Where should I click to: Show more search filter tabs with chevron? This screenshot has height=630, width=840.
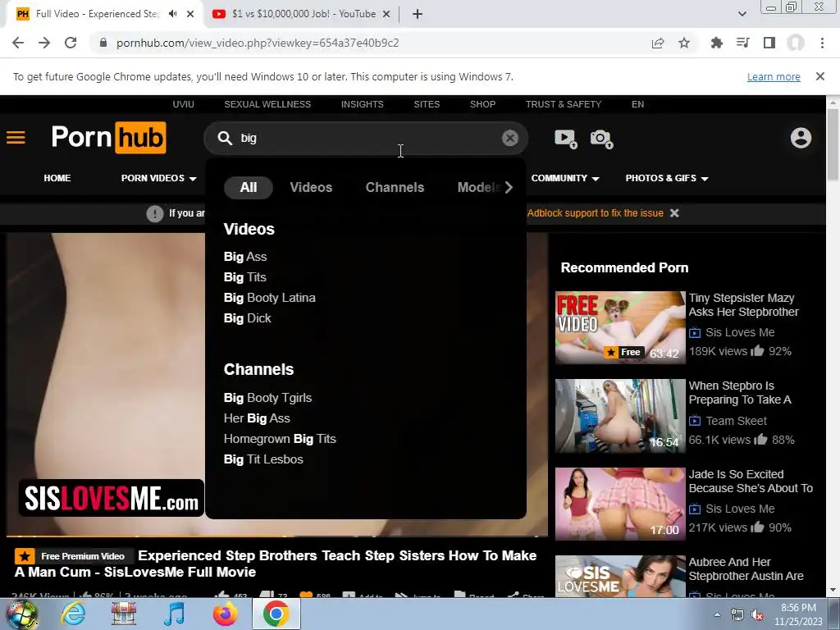pos(509,188)
